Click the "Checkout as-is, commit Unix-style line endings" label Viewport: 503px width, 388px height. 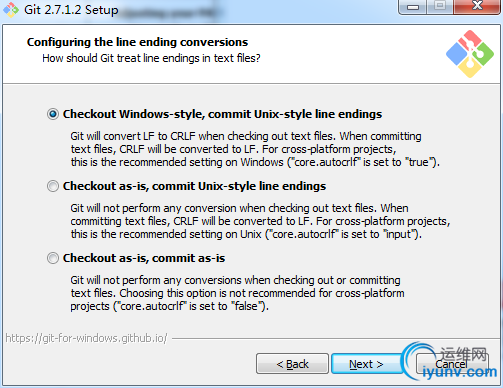194,186
